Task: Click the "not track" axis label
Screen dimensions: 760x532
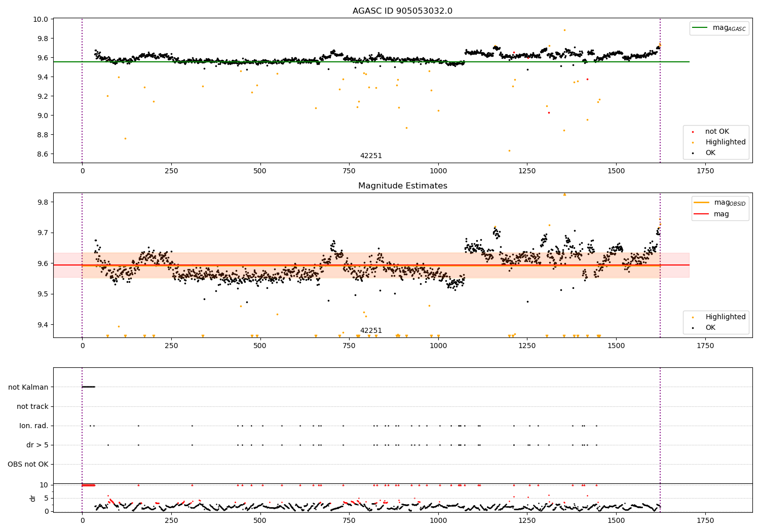Action: (x=32, y=406)
